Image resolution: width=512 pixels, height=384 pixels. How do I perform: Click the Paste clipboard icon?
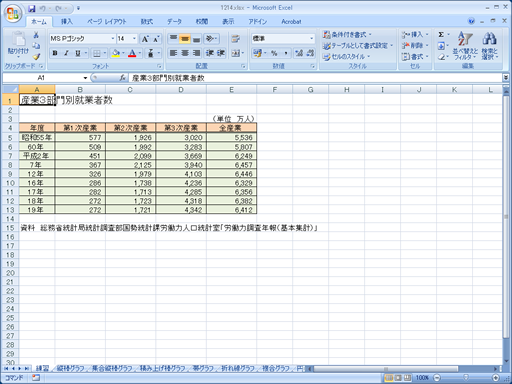[x=18, y=40]
